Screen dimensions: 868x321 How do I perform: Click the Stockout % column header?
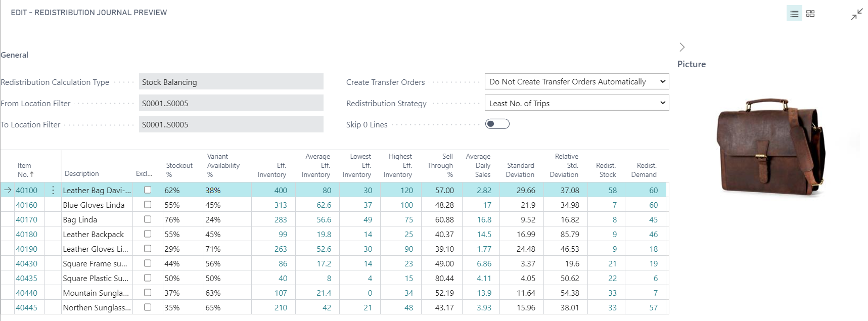tap(179, 170)
